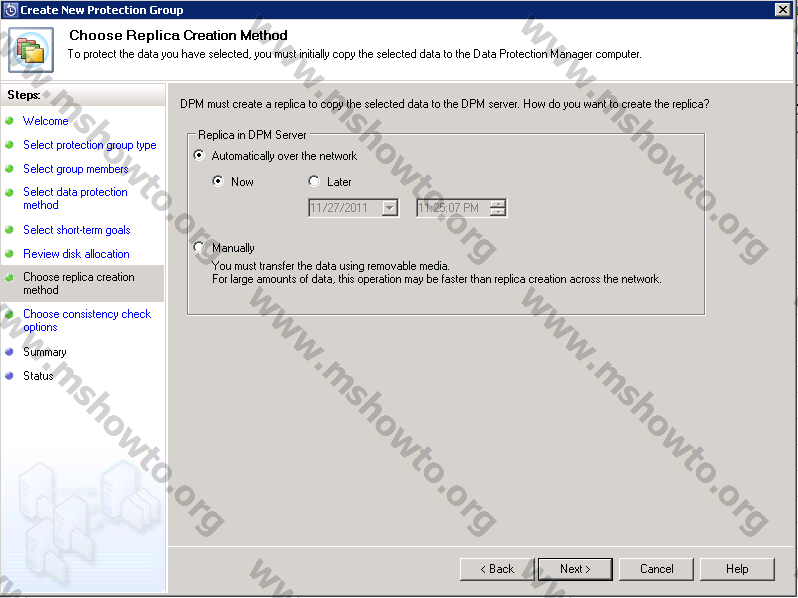798x598 pixels.
Task: Select Automatically over the network option
Action: click(199, 156)
